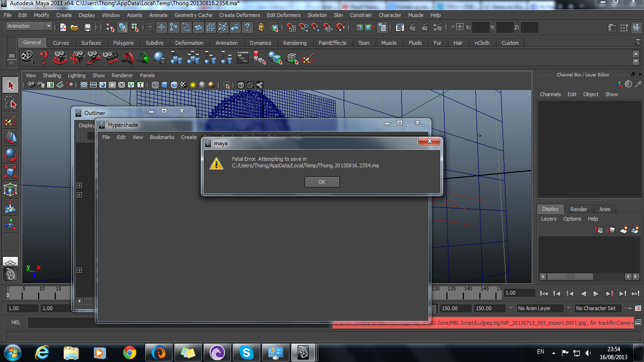Select the Show Manipulator Tool
Viewport: 644px width, 362px height.
pos(10,225)
